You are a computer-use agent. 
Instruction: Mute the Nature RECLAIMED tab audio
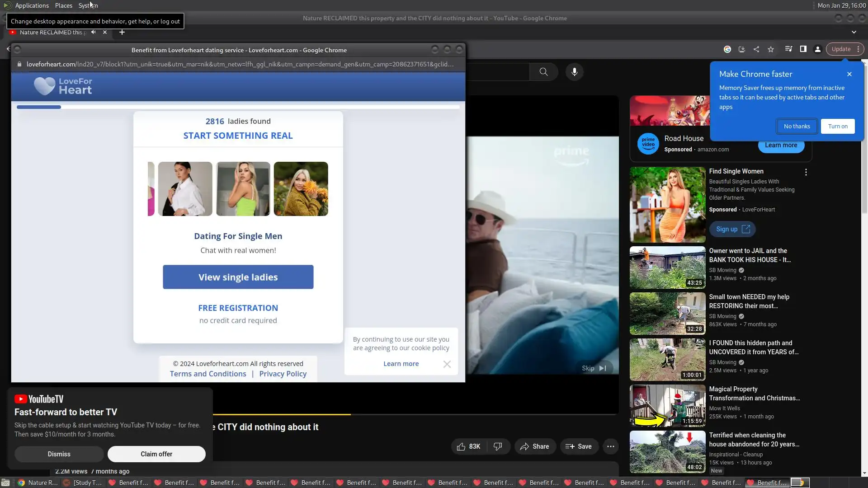[x=93, y=32]
